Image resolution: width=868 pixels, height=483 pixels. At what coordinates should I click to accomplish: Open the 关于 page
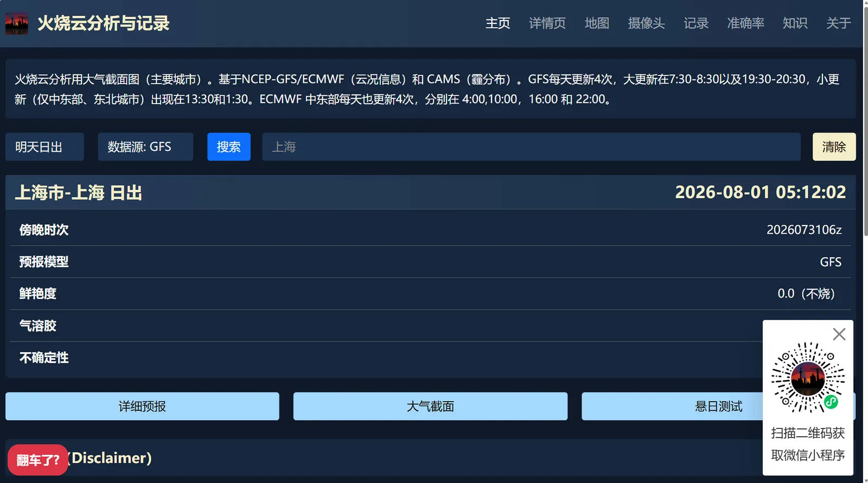(838, 23)
